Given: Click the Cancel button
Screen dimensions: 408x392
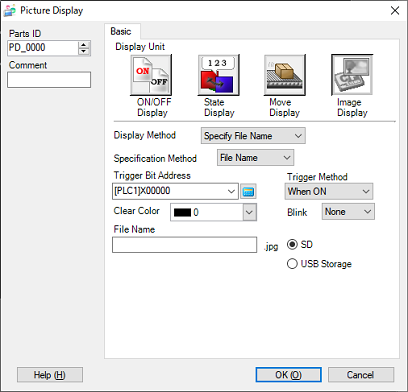Looking at the screenshot, I should pos(361,375).
